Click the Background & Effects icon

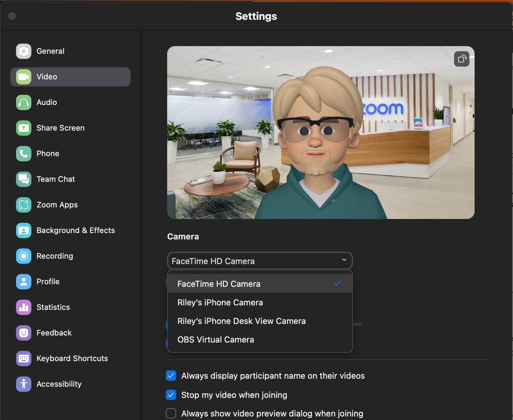click(x=24, y=230)
